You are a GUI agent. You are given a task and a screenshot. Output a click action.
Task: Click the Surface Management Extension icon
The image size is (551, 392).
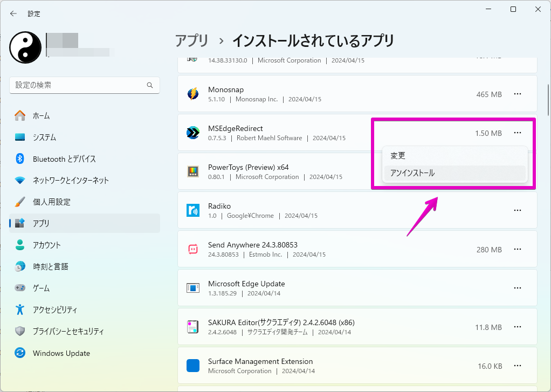[193, 366]
